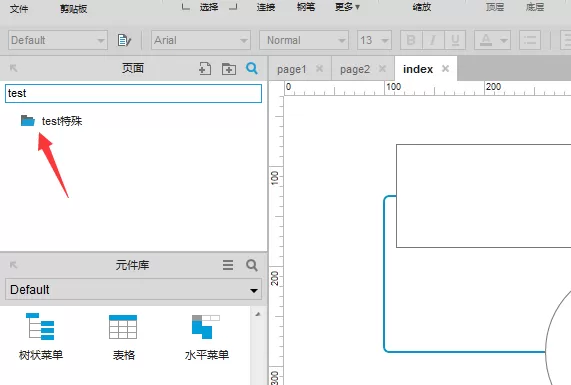This screenshot has width=571, height=385.
Task: Choose the 选择 selection mode
Action: click(x=209, y=7)
